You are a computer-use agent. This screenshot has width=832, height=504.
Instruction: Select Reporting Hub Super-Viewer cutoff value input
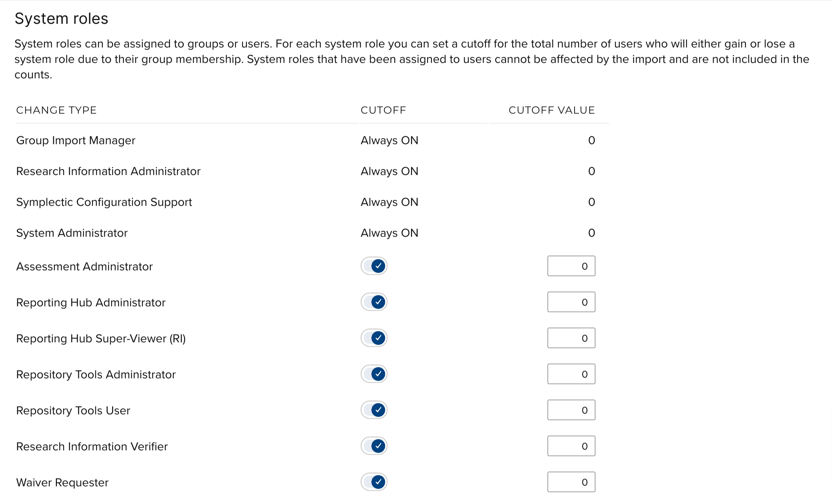(x=571, y=338)
